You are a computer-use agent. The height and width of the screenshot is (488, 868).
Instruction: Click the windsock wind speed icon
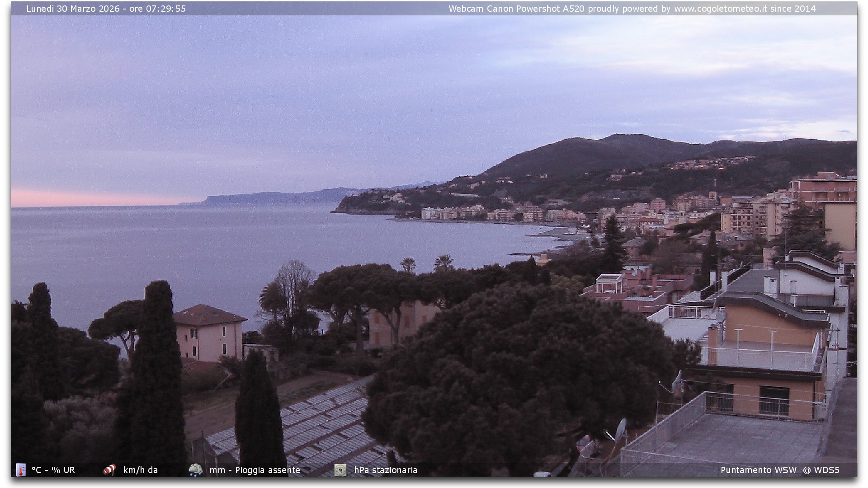(109, 470)
